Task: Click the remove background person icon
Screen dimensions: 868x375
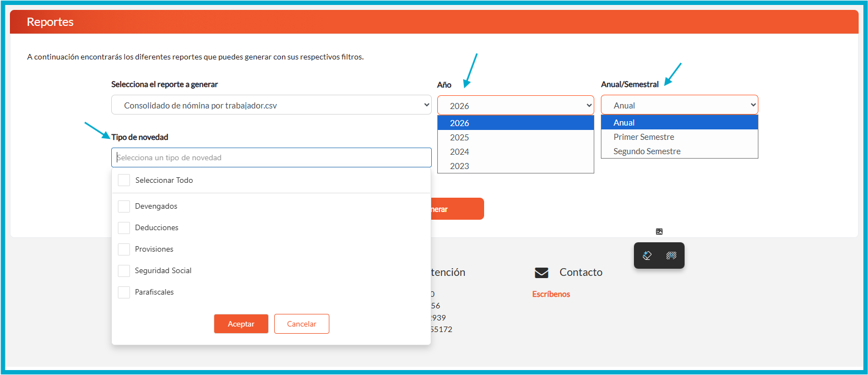Action: [671, 256]
